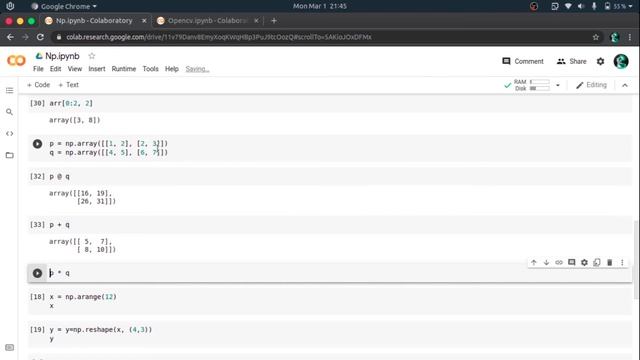Open the File menu
Screen dimensions: 640x360
[x=38, y=69]
